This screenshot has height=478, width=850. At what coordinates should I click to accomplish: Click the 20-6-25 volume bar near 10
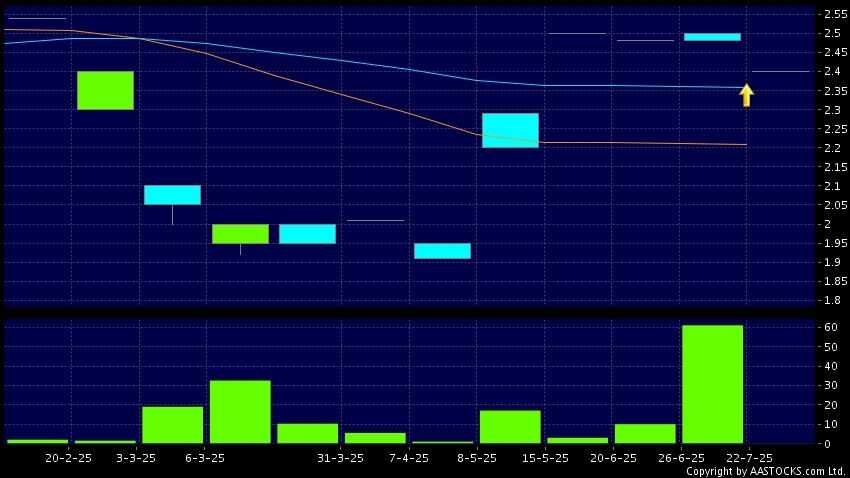tap(645, 434)
